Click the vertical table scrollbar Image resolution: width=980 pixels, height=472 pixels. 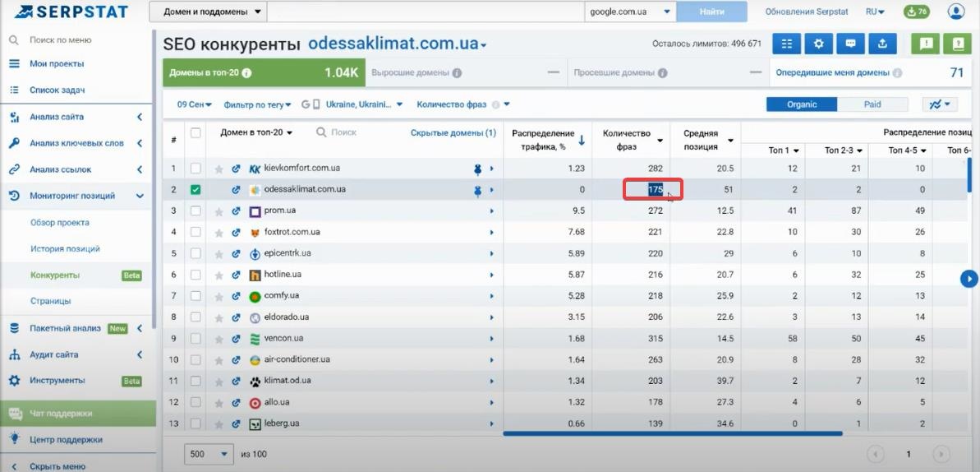click(970, 174)
